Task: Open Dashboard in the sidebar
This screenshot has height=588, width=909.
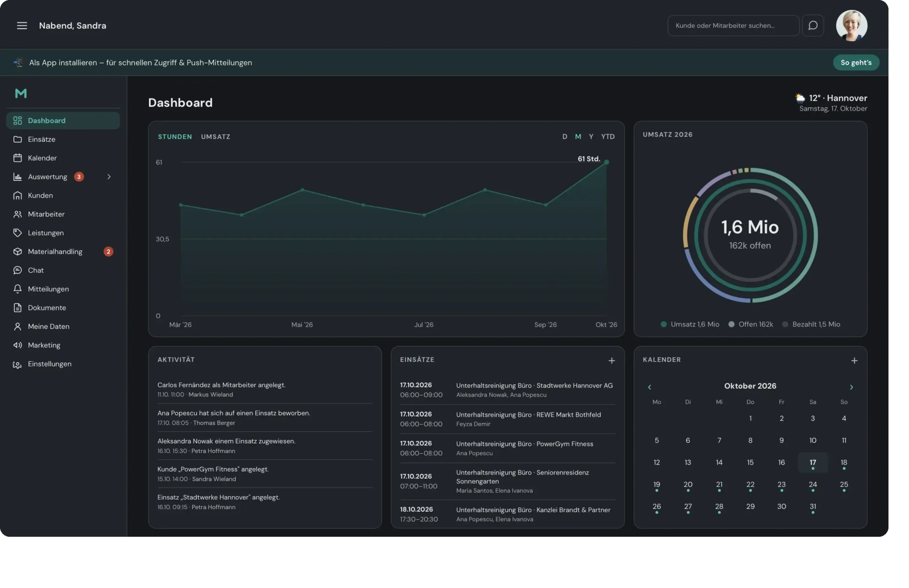Action: click(63, 121)
